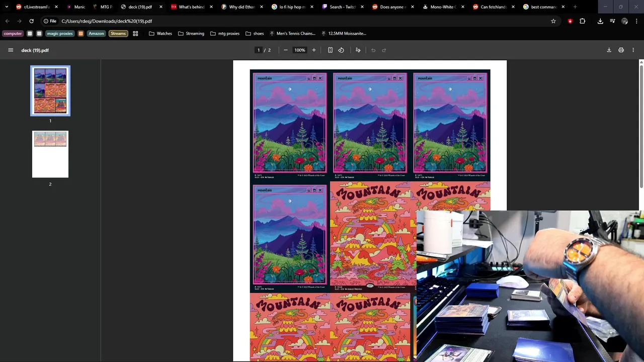
Task: Rotate the PDF counterclockwise
Action: click(341, 50)
